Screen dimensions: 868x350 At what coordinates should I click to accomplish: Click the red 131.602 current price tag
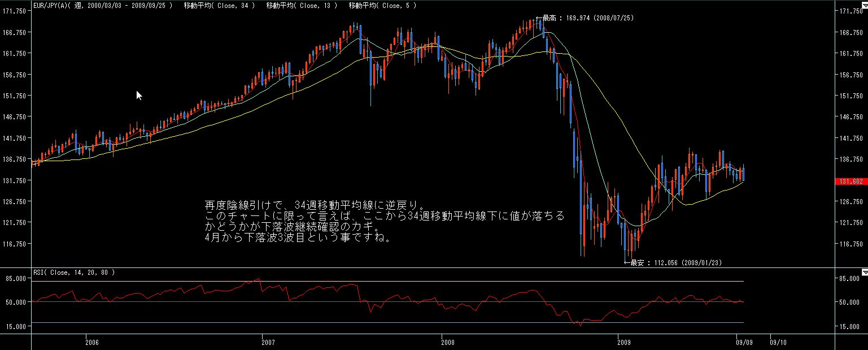click(x=850, y=181)
